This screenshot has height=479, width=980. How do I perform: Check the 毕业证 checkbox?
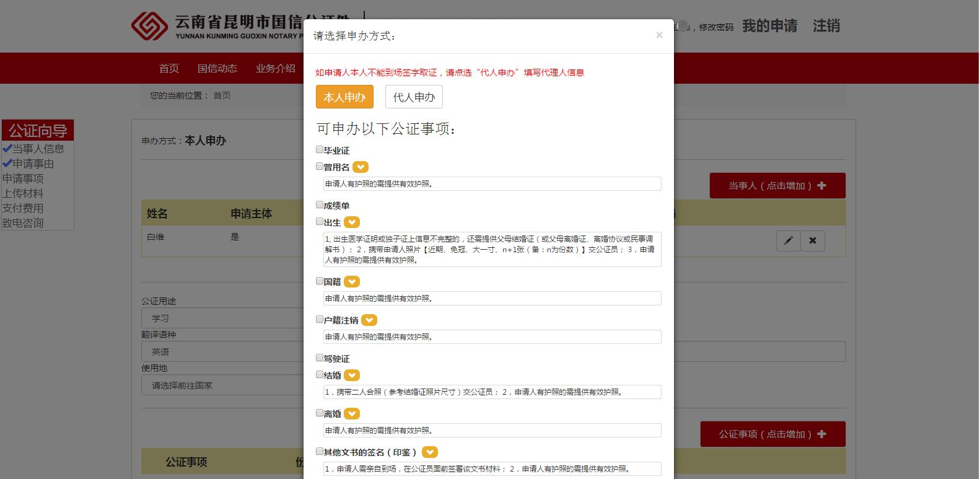click(x=320, y=149)
